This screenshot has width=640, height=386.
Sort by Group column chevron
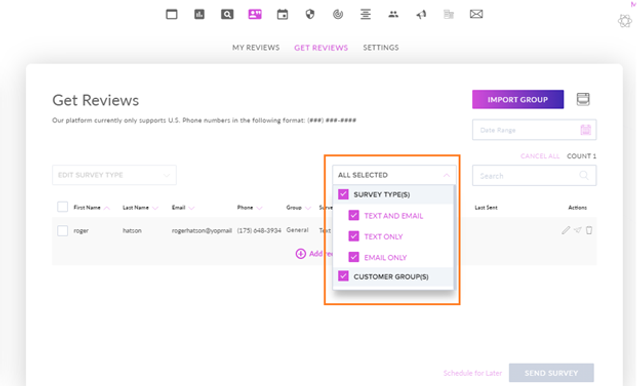(x=308, y=208)
